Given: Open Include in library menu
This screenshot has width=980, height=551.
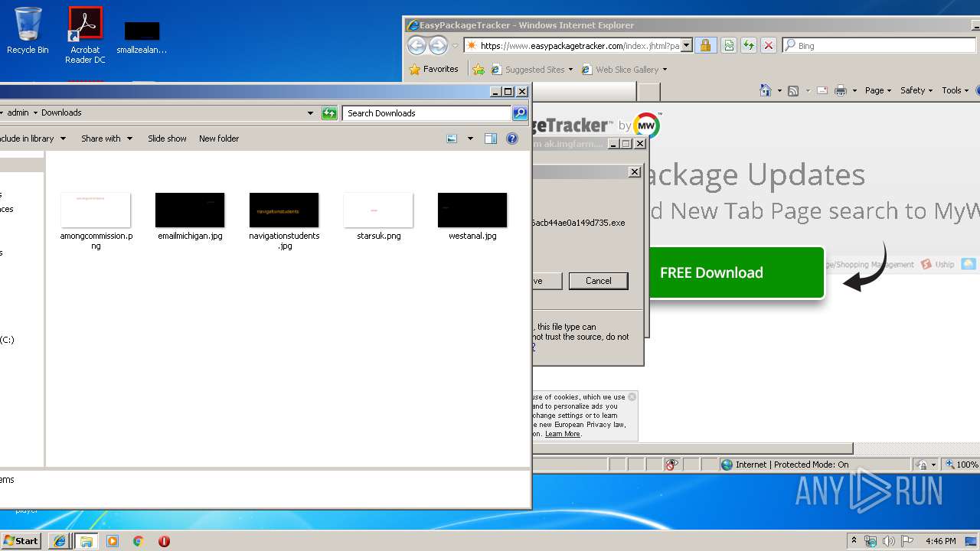Looking at the screenshot, I should click(x=32, y=139).
